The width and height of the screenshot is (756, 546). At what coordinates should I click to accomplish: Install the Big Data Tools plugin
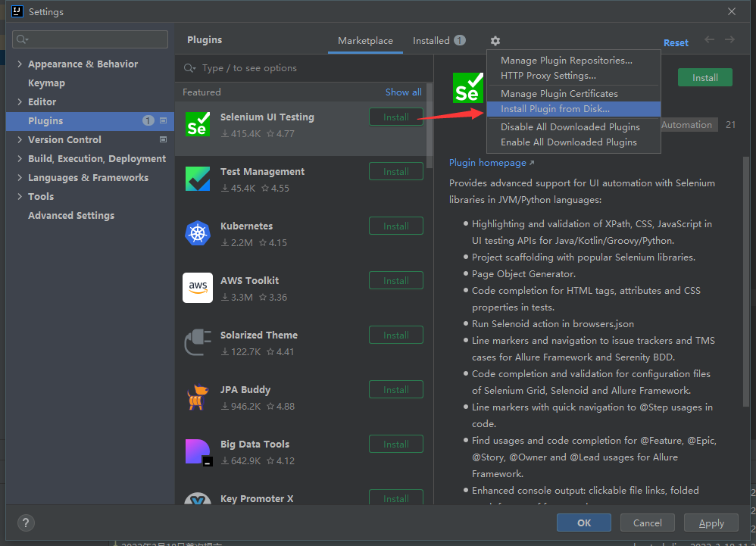[x=396, y=444]
